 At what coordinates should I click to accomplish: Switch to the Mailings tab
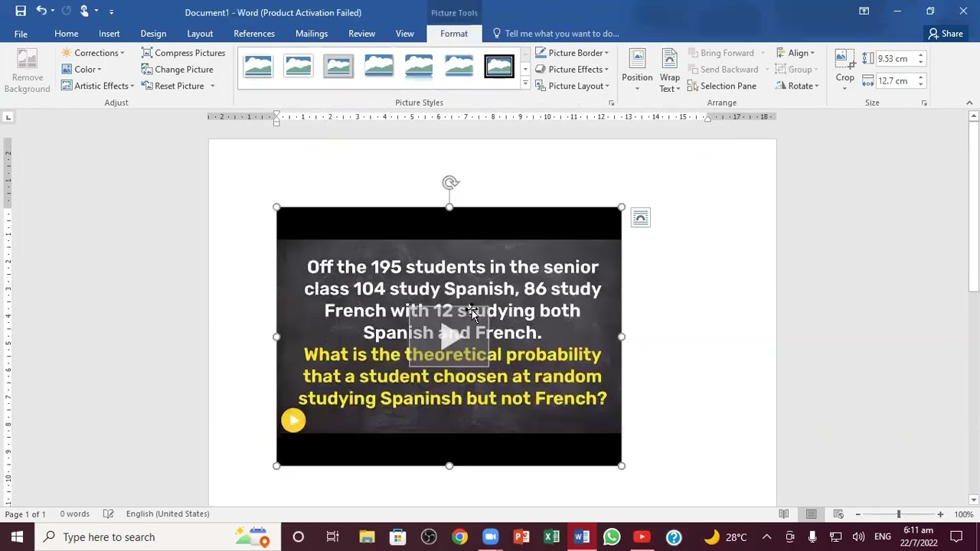[312, 34]
